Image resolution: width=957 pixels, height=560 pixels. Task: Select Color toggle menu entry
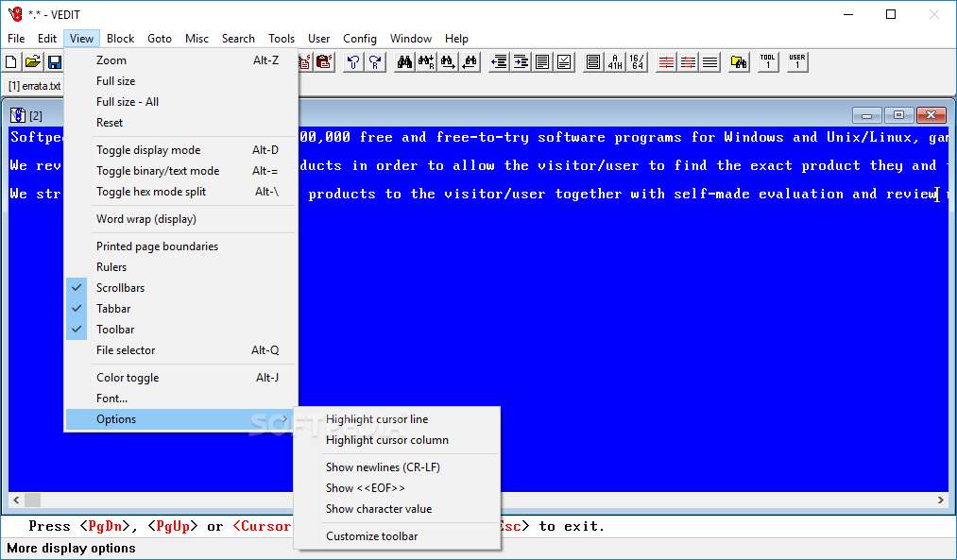click(181, 378)
